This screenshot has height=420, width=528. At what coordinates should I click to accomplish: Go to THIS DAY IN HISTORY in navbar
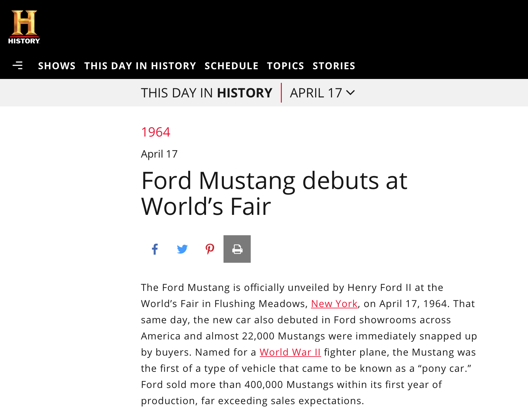(x=140, y=66)
